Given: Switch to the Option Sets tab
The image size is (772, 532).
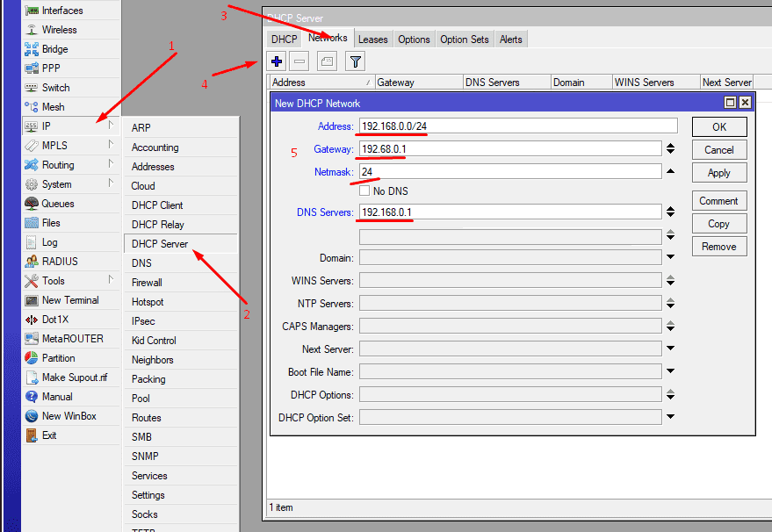Looking at the screenshot, I should (x=464, y=39).
